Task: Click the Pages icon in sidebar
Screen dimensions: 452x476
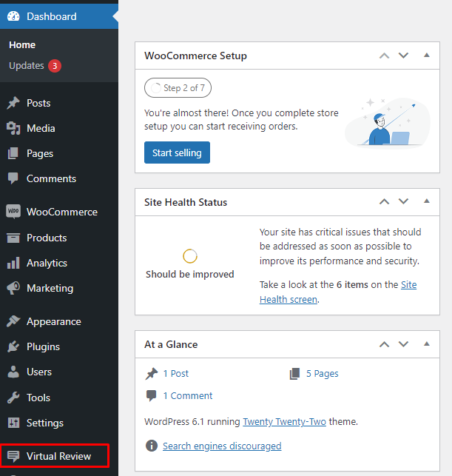Action: (13, 153)
